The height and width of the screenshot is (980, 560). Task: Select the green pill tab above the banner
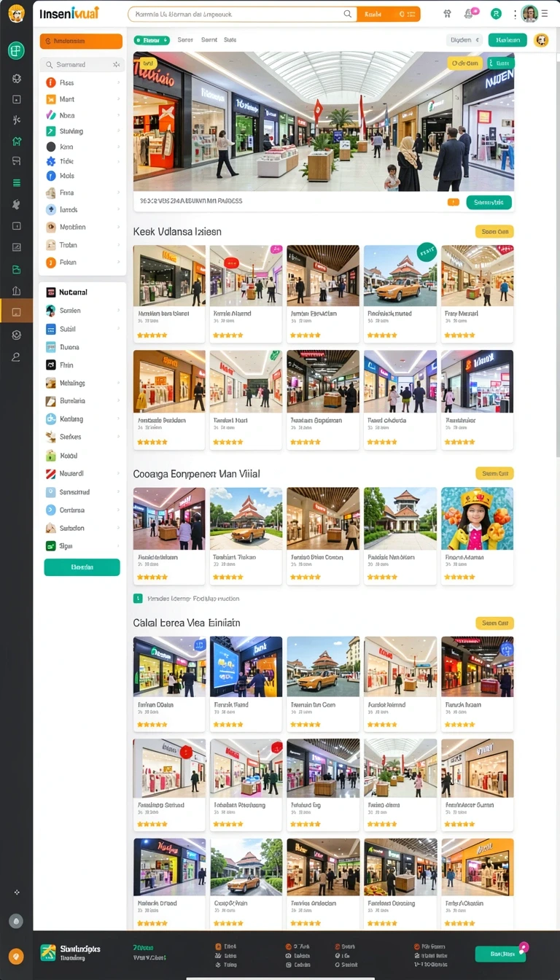(152, 40)
